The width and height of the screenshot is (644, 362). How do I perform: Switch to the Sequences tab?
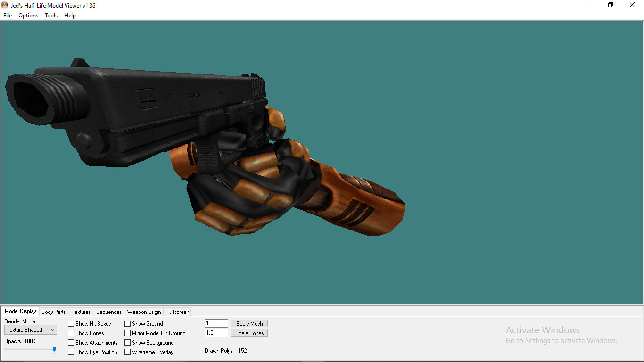point(108,312)
